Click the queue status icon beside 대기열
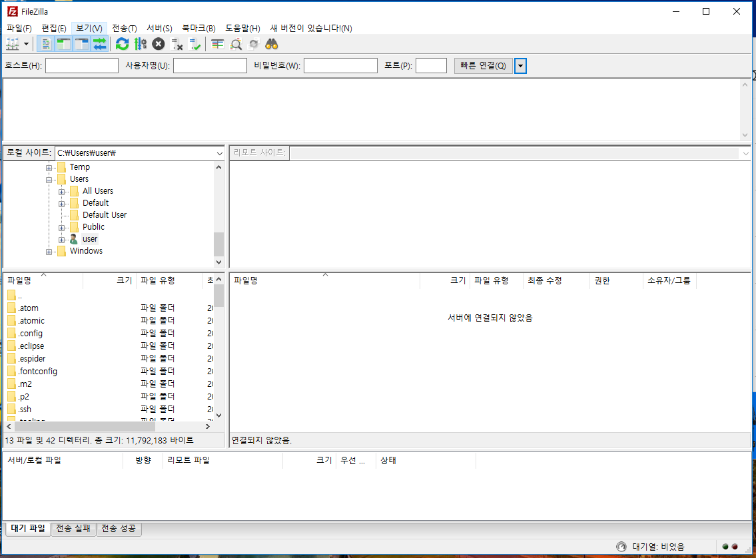 621,547
